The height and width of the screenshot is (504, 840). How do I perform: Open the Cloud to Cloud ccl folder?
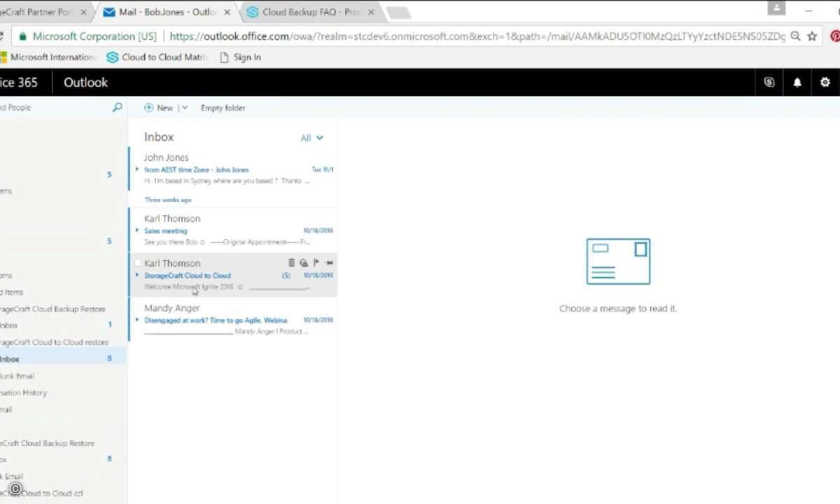[x=41, y=493]
